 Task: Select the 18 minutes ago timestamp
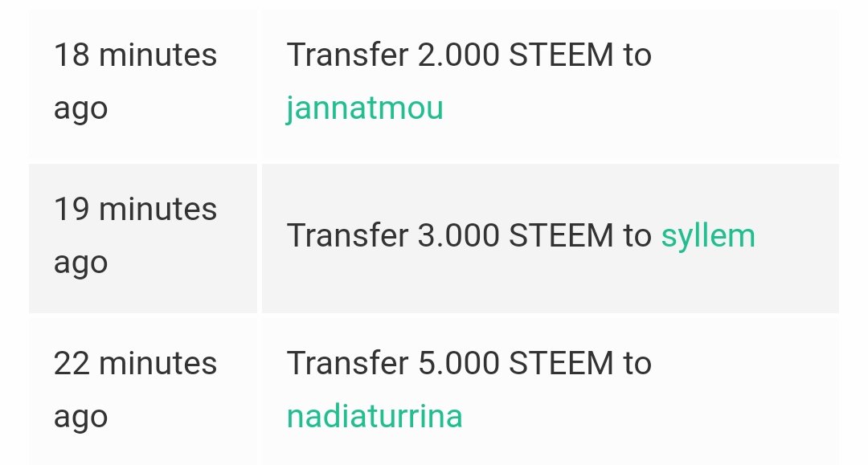135,81
